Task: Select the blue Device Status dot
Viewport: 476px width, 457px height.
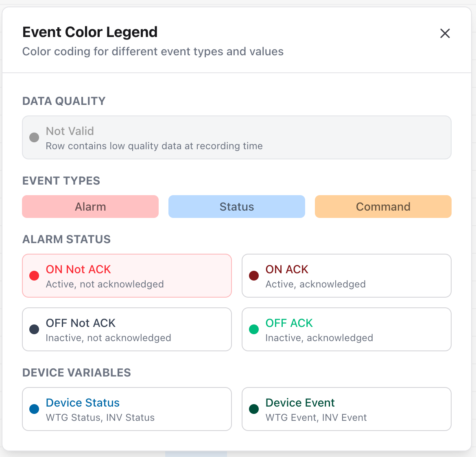Action: tap(34, 409)
